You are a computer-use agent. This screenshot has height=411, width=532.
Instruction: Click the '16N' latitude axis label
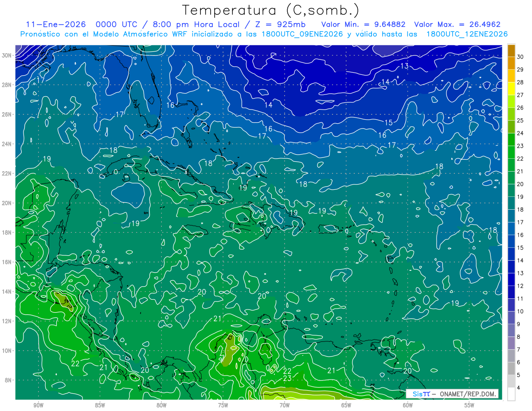[x=7, y=262]
